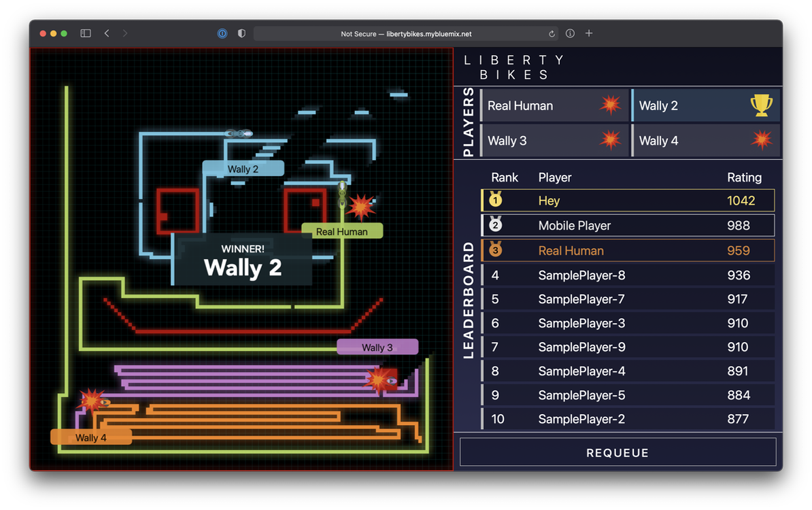Click the gold rank 1 medal icon
Viewport: 812px width, 510px height.
pyautogui.click(x=495, y=200)
